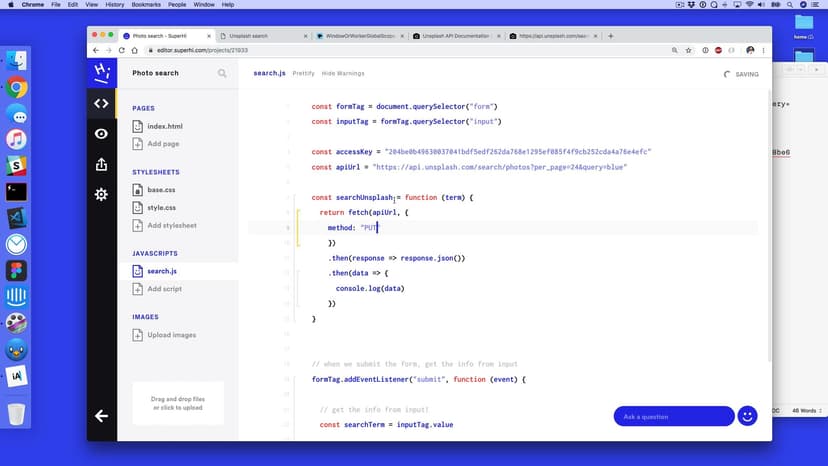
Task: Click Prettify in editor toolbar
Action: coord(303,73)
